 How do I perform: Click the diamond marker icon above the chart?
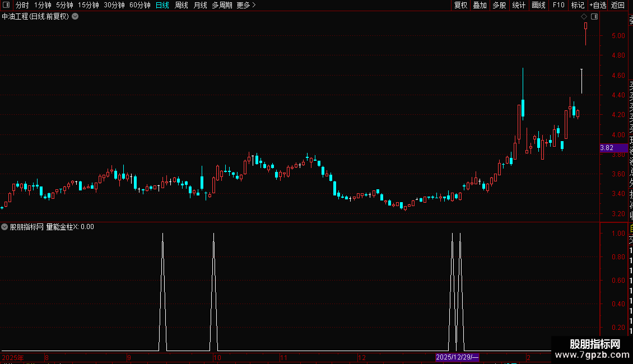[584, 17]
